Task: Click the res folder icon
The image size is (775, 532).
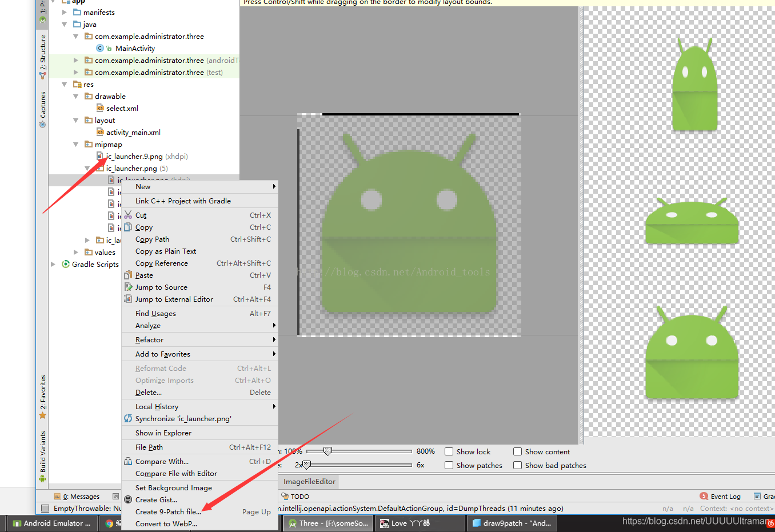Action: tap(77, 84)
